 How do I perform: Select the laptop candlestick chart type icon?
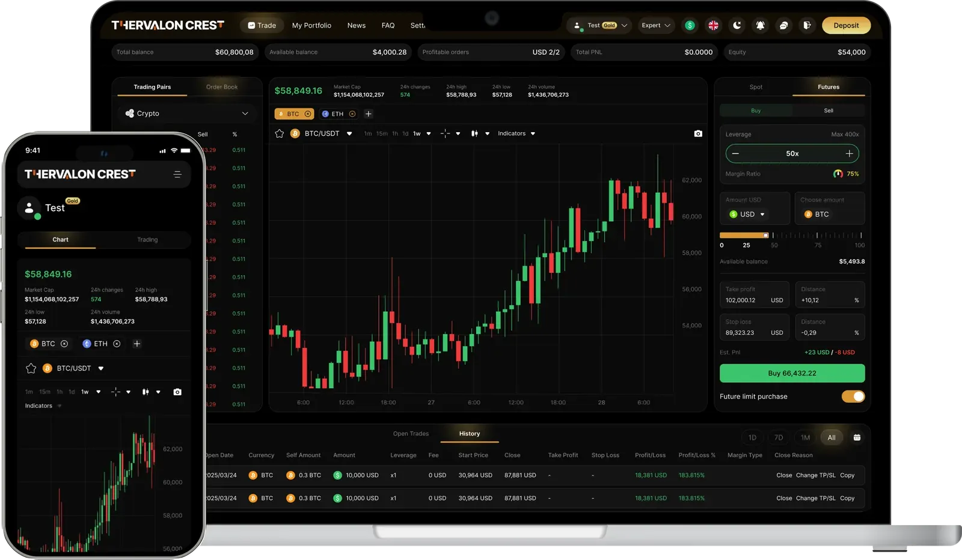click(474, 133)
